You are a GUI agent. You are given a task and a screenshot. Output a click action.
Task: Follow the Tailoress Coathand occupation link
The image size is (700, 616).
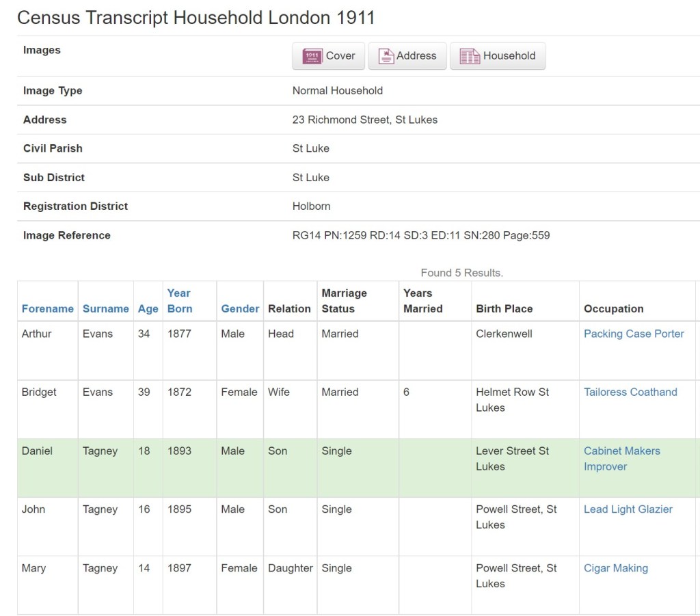click(x=630, y=392)
